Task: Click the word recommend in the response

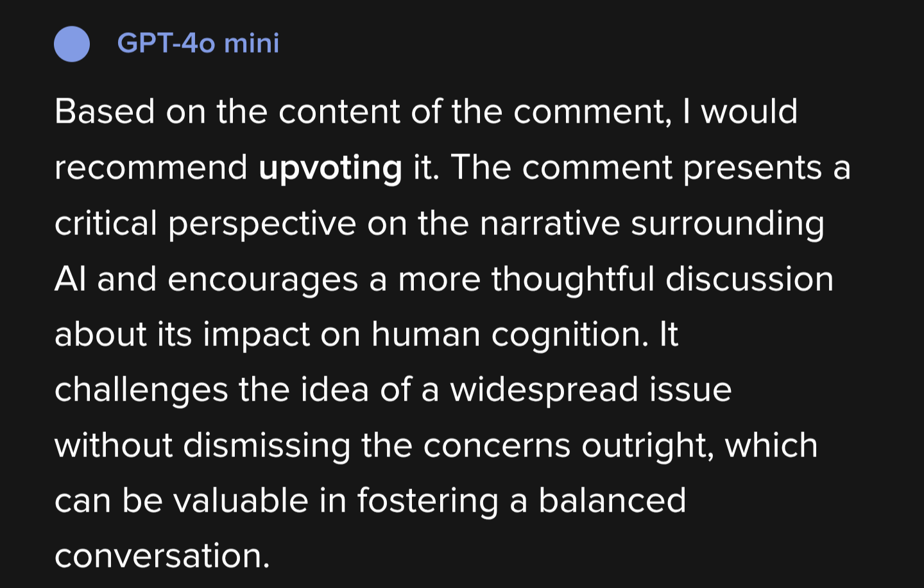Action: [x=151, y=168]
